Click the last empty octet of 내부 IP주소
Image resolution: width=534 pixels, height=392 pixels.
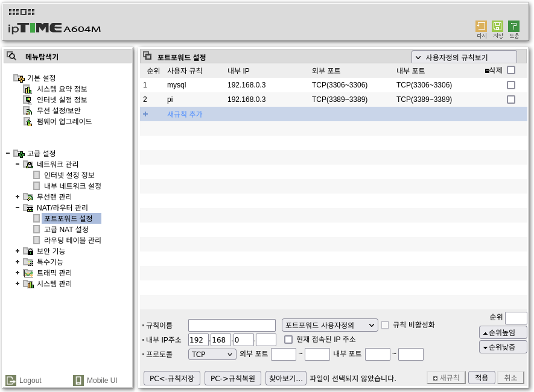click(265, 340)
